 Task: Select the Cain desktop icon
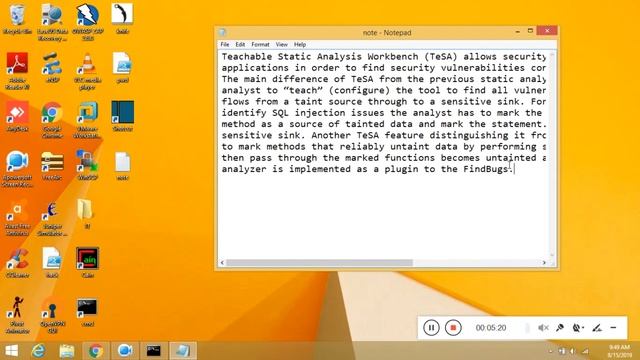[x=87, y=262]
